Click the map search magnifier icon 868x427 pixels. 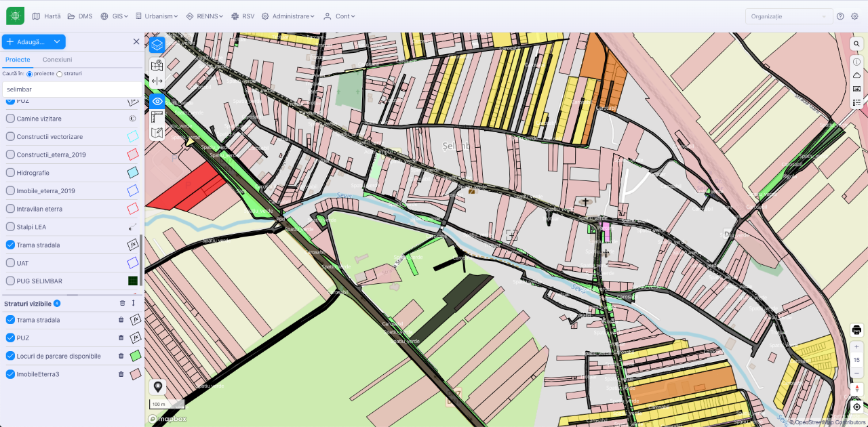pos(856,44)
